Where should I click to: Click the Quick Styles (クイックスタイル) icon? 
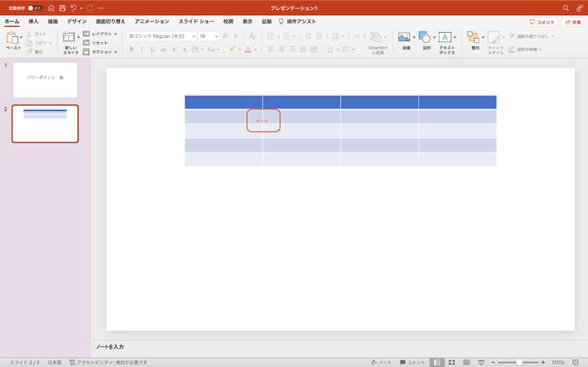click(494, 37)
